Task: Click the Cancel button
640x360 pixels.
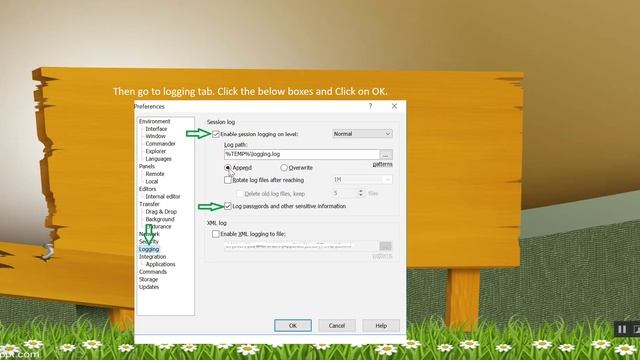Action: point(337,326)
